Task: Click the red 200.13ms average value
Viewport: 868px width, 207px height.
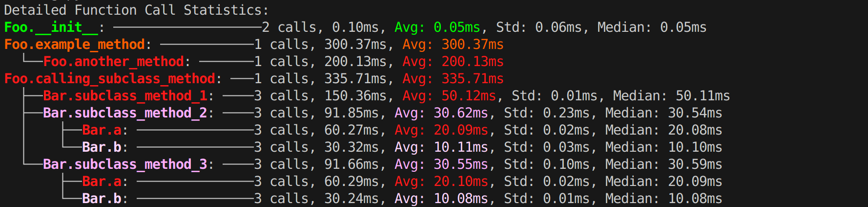Action: coord(473,62)
